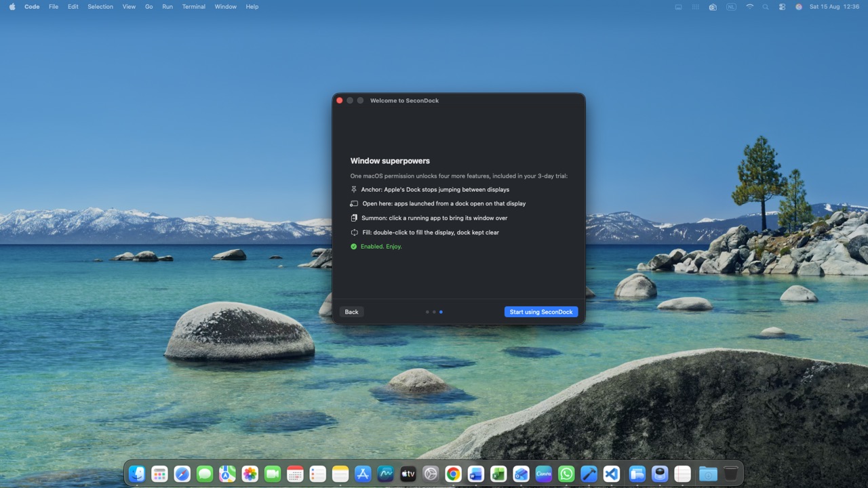The image size is (868, 488).
Task: Open System Settings from the Dock
Action: point(431,474)
